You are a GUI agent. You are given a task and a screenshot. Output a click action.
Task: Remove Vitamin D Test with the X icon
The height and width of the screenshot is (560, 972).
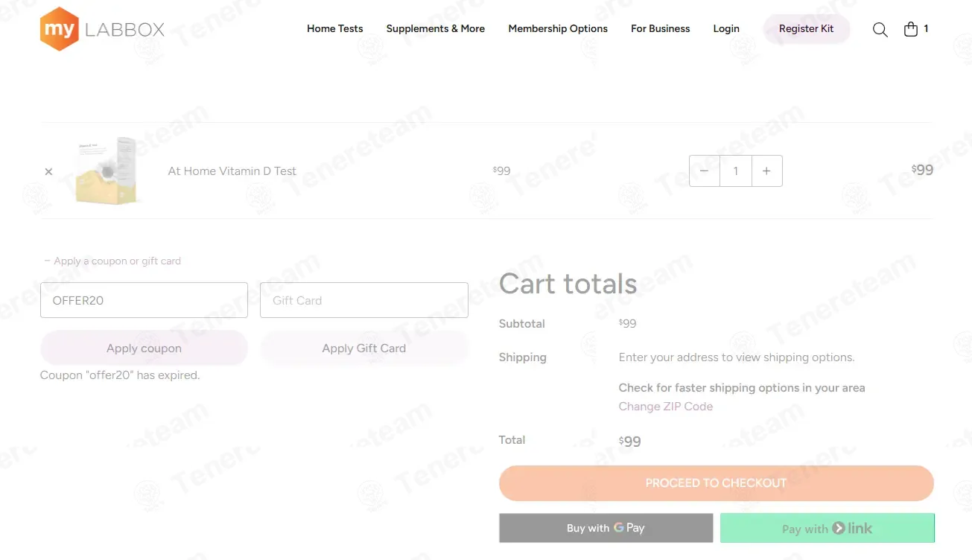(48, 171)
